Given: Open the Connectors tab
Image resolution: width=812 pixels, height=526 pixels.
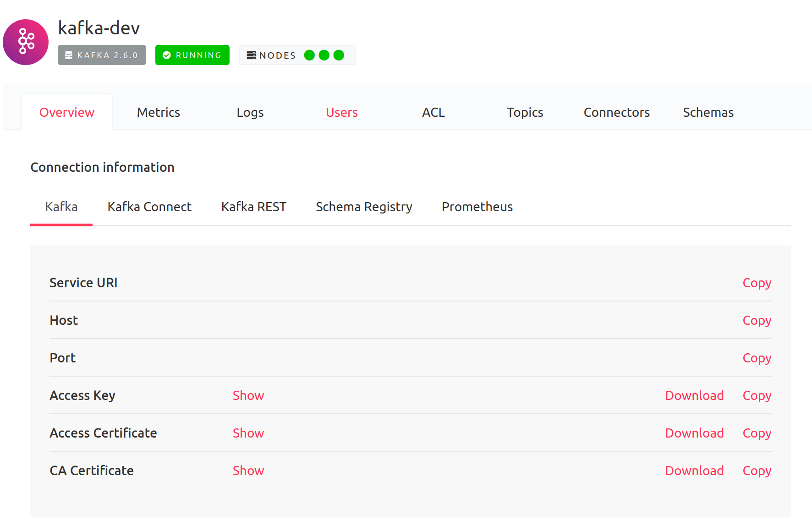Looking at the screenshot, I should pos(617,112).
